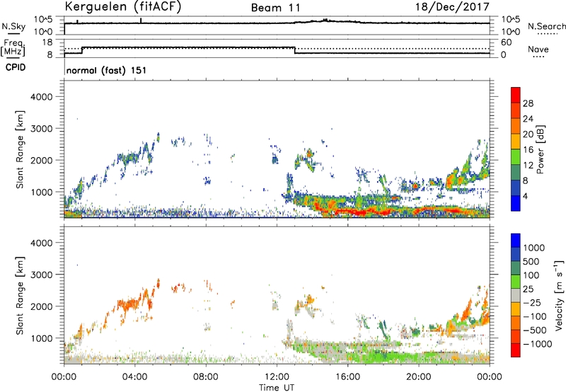Click "Slant Range [km]" label of power panel
The width and height of the screenshot is (566, 392).
click(x=20, y=149)
